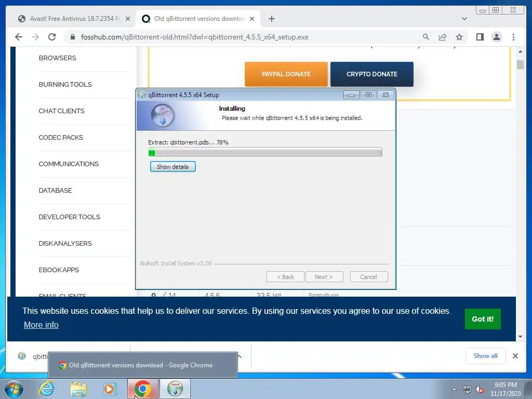Open the CODEC PACKS category
This screenshot has width=532, height=399.
point(61,137)
